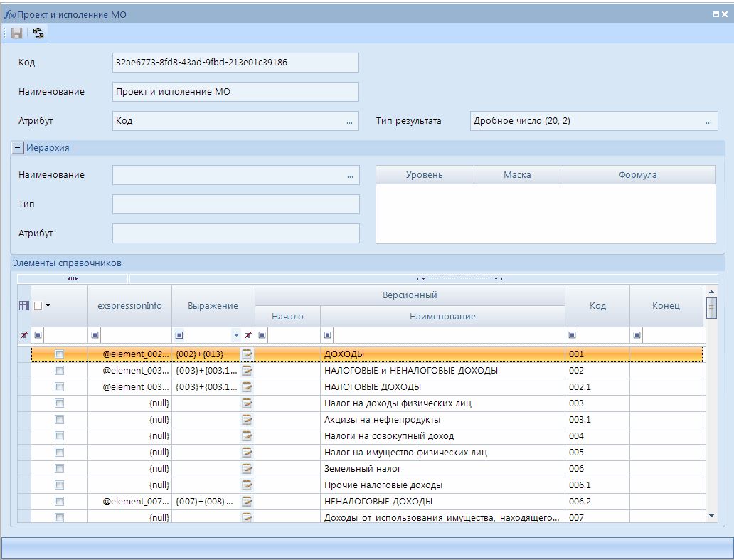Open the Тип результата selector ellipsis

pyautogui.click(x=708, y=122)
